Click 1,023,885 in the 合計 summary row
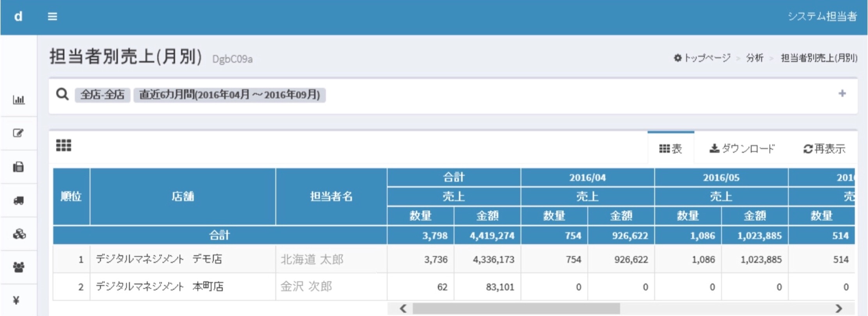Screen dimensions: 868x316 pos(754,236)
